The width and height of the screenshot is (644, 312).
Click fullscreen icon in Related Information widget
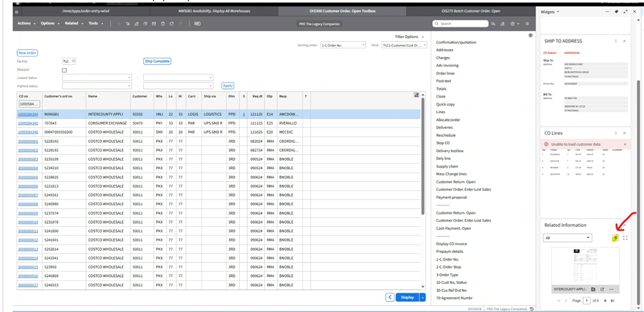pyautogui.click(x=625, y=238)
